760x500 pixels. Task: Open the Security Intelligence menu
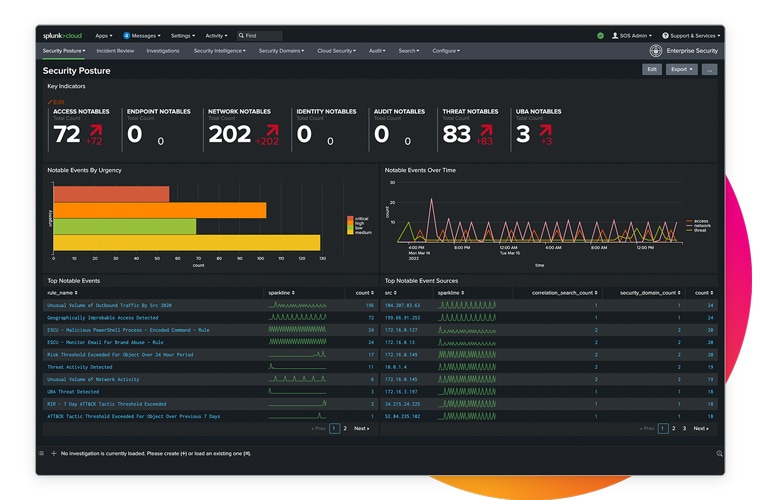click(x=218, y=50)
